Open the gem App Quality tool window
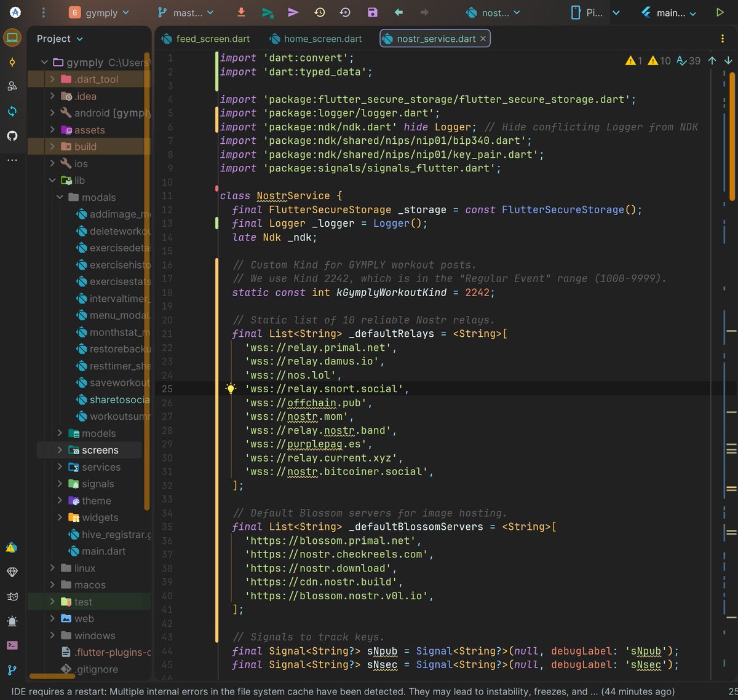Image resolution: width=738 pixels, height=700 pixels. (x=12, y=572)
